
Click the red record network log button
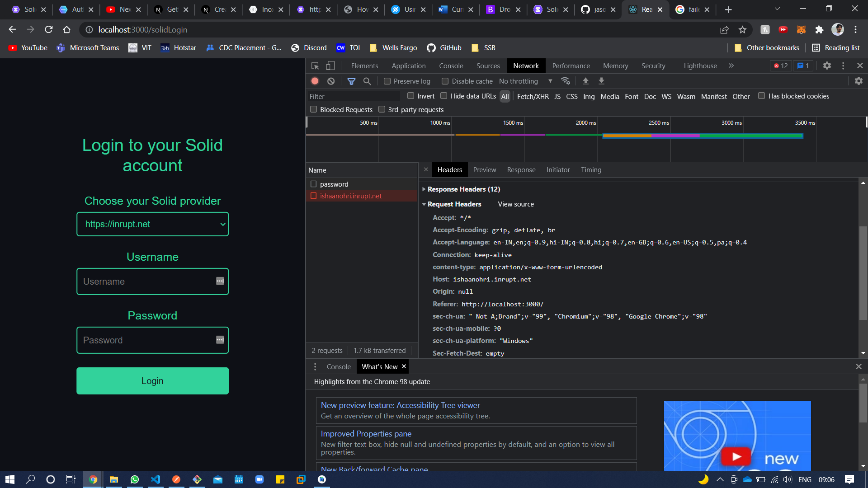[x=315, y=81]
